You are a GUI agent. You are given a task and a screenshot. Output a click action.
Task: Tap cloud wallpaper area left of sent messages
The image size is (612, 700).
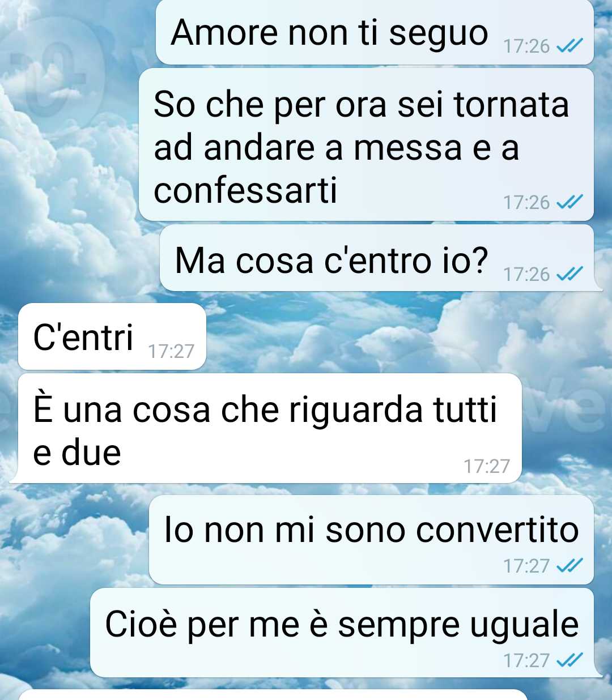[x=68, y=170]
